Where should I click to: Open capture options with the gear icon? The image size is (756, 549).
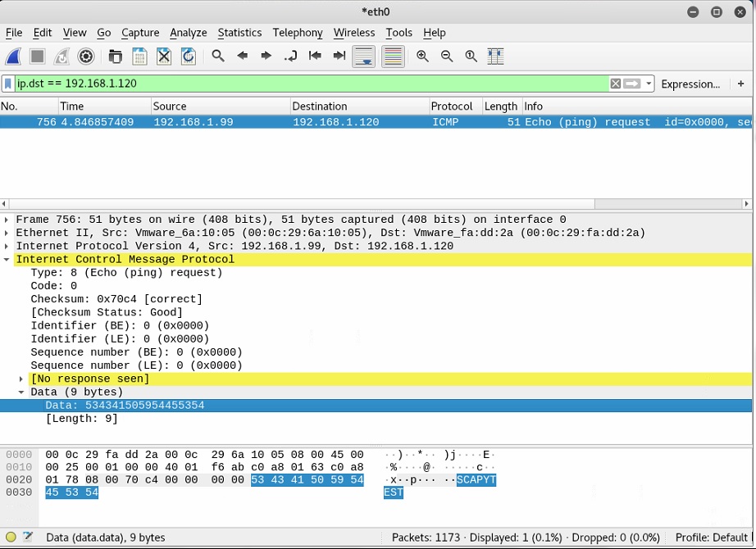pos(85,56)
